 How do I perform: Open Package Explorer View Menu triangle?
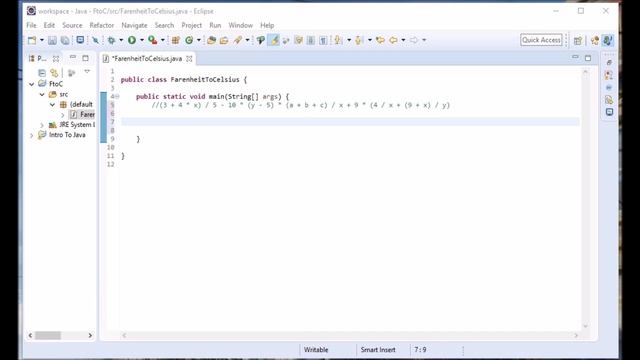pyautogui.click(x=87, y=71)
